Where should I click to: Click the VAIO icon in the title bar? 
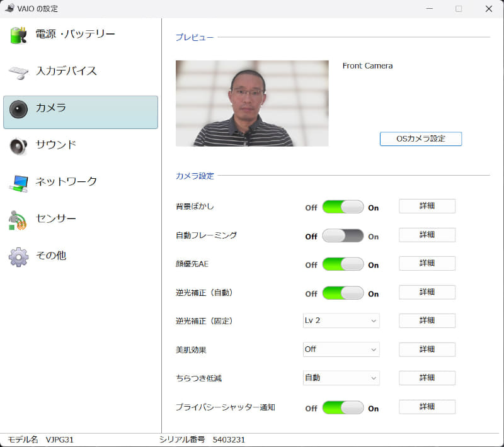[9, 9]
